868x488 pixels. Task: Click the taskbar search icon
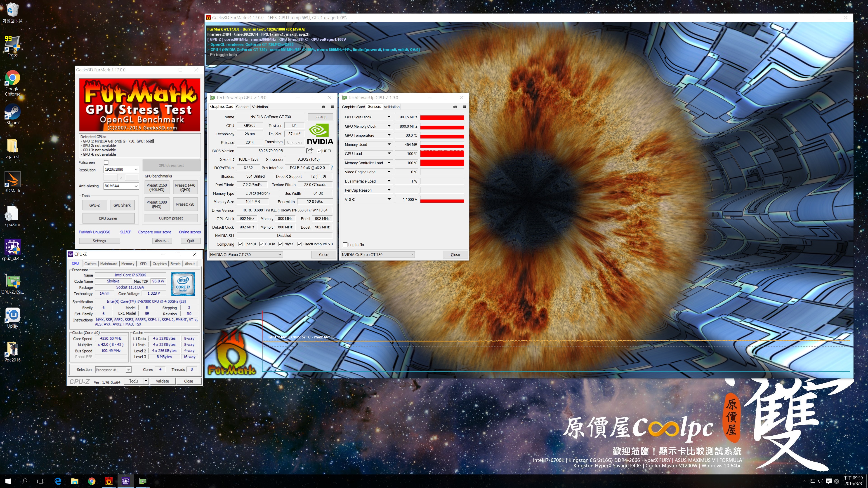[x=24, y=481]
